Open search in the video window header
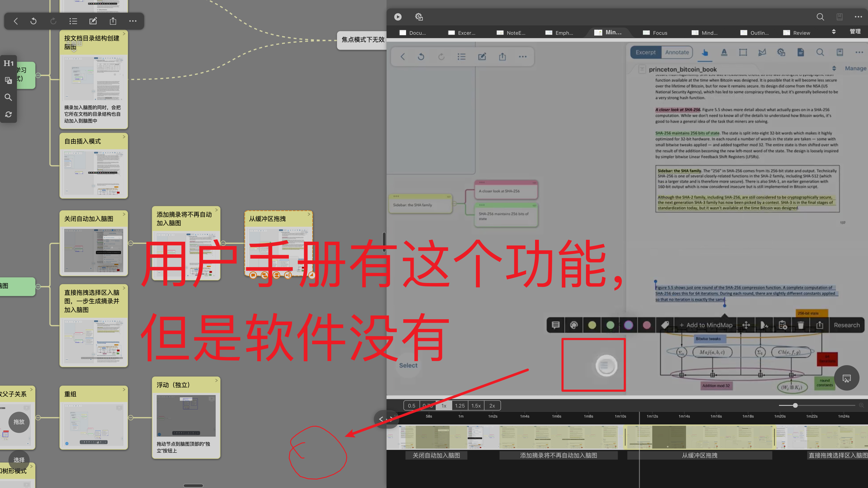 820,17
